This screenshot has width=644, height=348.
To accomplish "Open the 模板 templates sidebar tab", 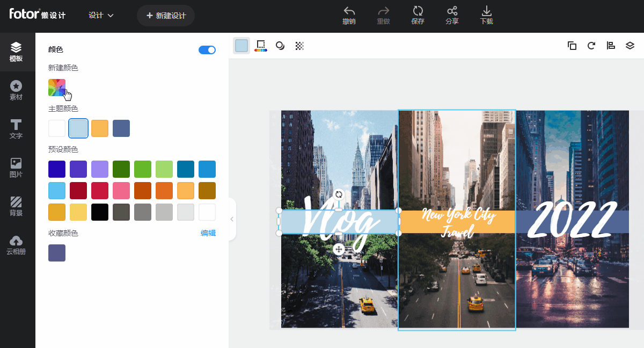I will (16, 52).
